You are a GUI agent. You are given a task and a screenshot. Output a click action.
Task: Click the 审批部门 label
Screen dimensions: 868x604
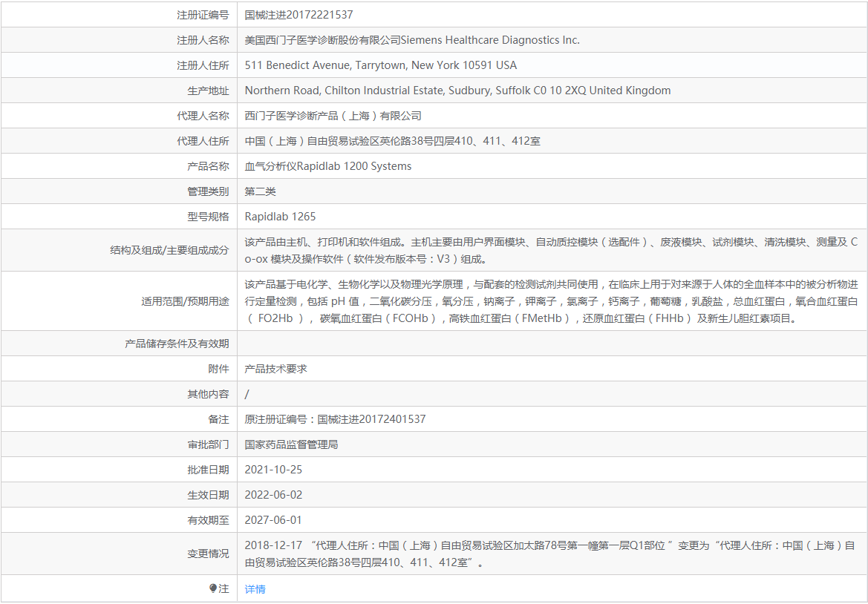click(x=208, y=444)
